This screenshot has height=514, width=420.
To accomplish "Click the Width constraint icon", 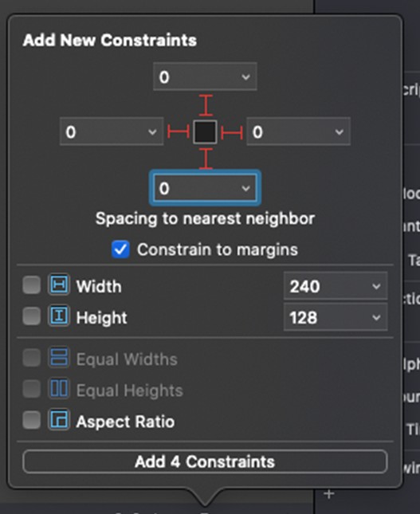I will click(59, 284).
